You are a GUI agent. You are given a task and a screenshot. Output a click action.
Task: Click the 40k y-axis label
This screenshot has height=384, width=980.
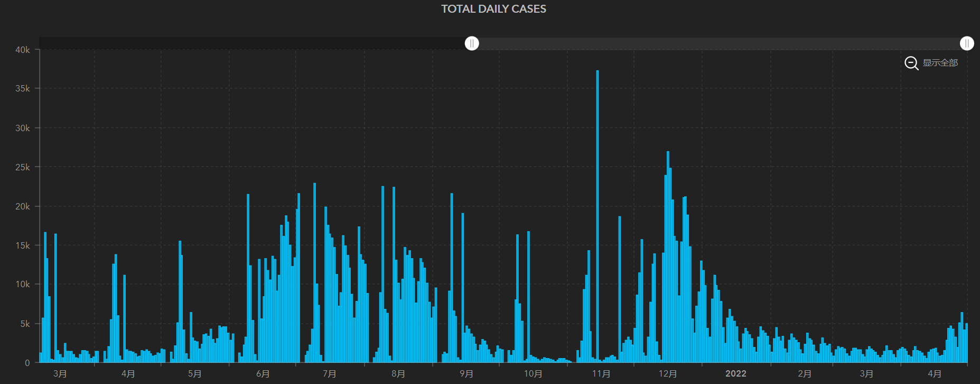pyautogui.click(x=23, y=50)
